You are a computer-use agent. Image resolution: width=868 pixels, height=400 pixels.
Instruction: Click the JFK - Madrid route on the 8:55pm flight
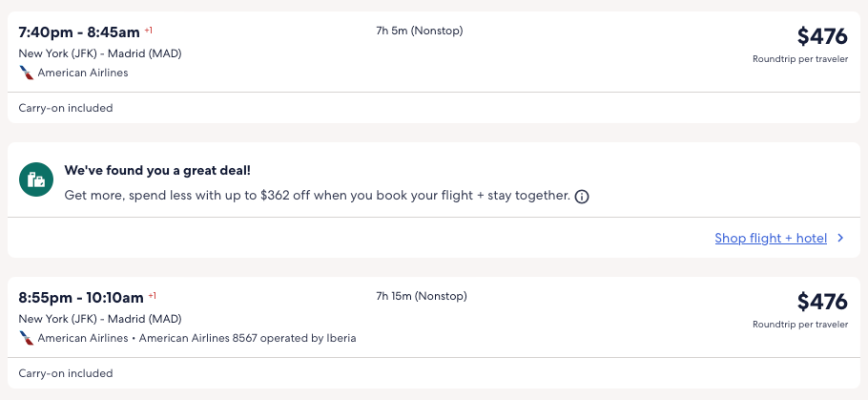click(100, 319)
